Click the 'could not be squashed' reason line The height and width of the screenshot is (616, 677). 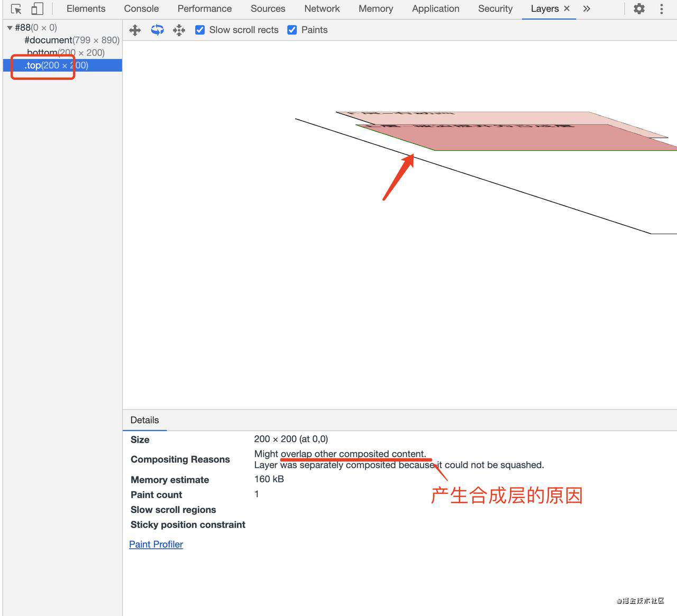[399, 465]
